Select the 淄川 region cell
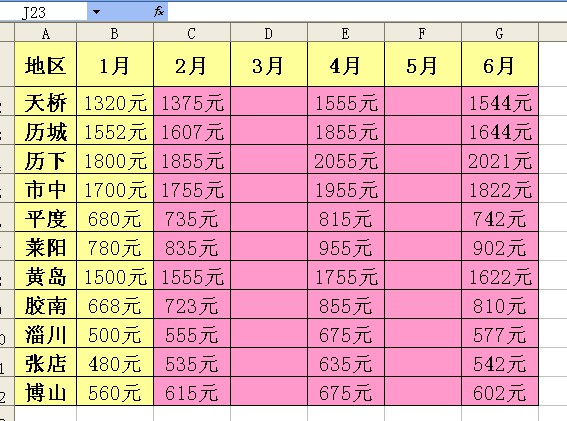Image resolution: width=567 pixels, height=421 pixels. click(46, 333)
